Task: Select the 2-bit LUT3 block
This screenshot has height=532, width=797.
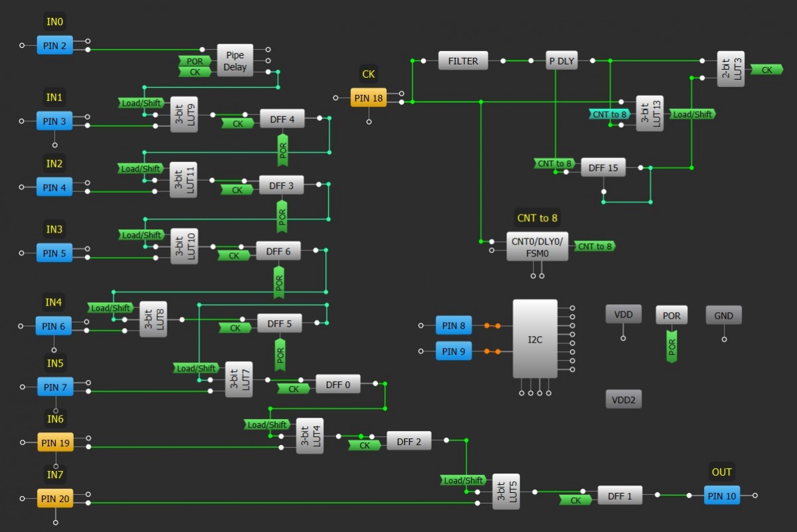Action: pyautogui.click(x=731, y=69)
